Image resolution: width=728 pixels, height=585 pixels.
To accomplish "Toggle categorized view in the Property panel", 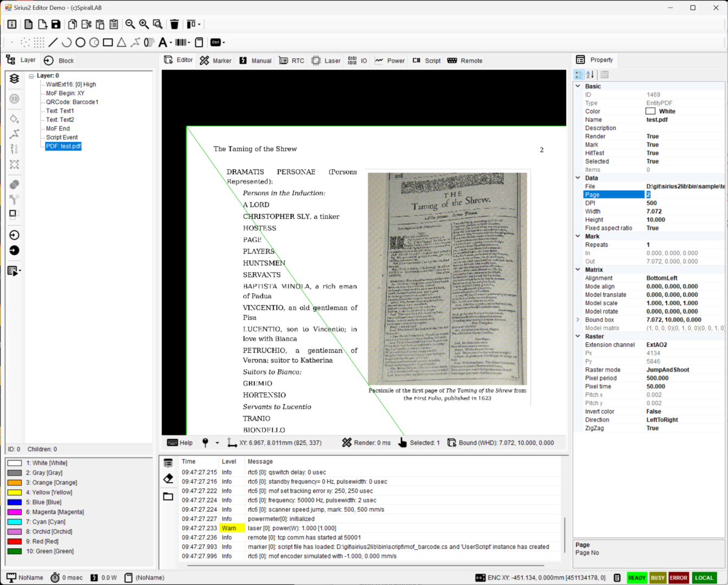I will pos(579,75).
